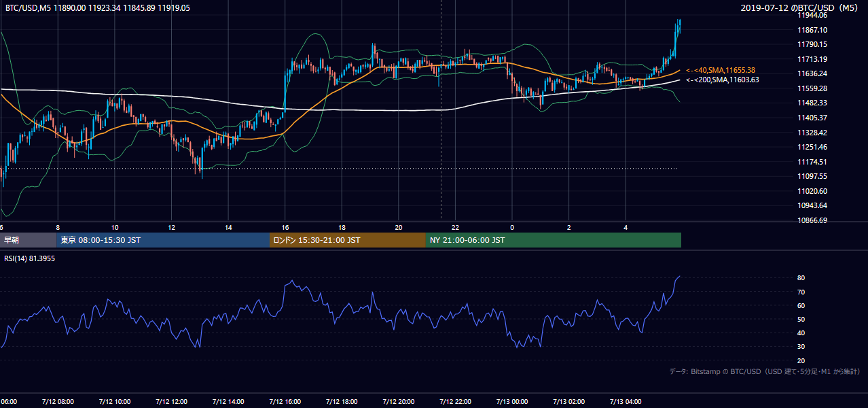Click RSI axis level 60

click(801, 305)
